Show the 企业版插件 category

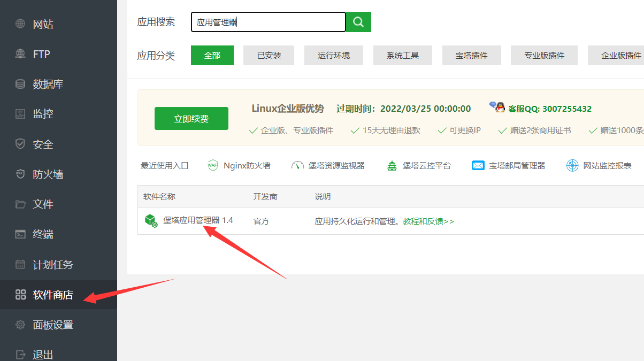pos(616,55)
